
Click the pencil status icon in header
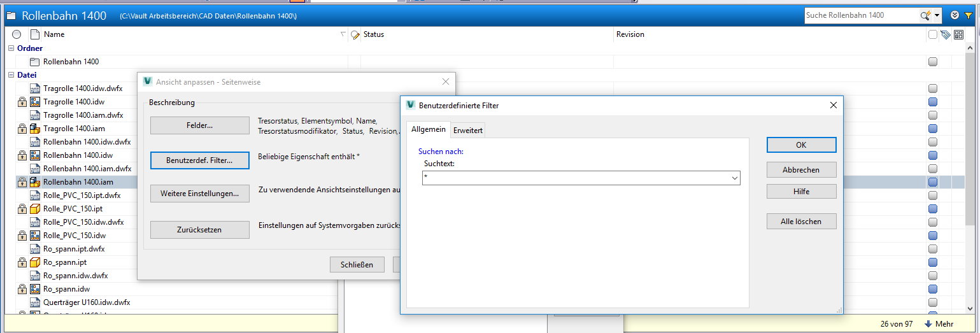point(355,35)
